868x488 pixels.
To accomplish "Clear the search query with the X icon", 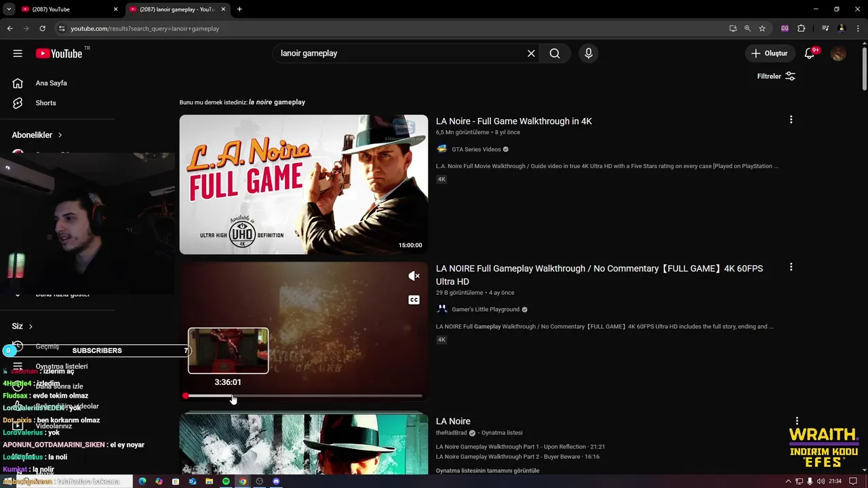I will [x=531, y=54].
